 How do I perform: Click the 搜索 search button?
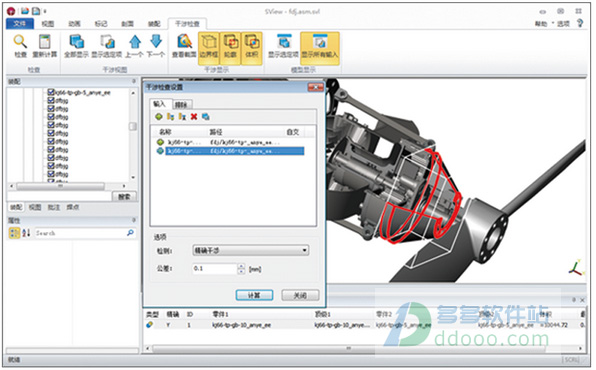pos(124,197)
